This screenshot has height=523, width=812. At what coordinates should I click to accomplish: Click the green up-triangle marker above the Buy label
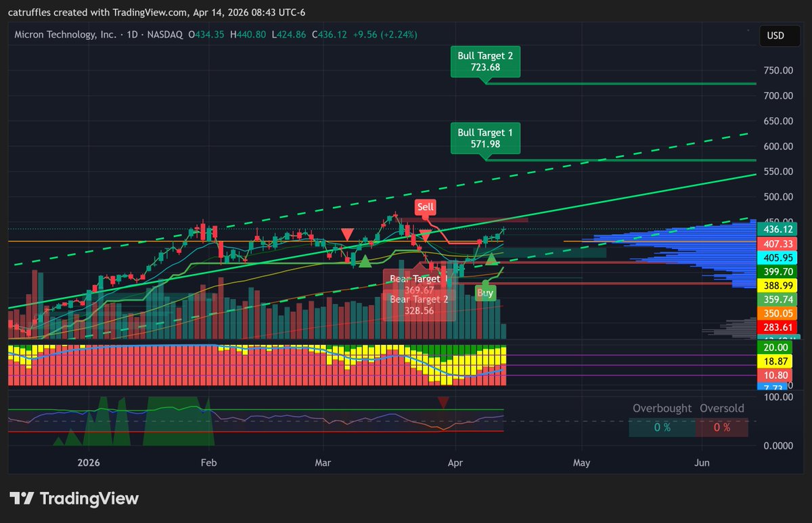coord(492,258)
